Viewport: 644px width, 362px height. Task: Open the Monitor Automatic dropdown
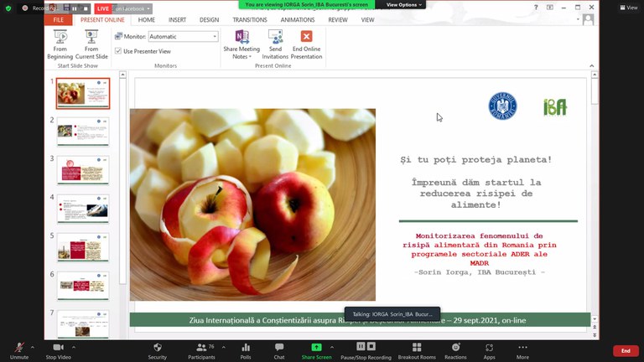pos(183,37)
